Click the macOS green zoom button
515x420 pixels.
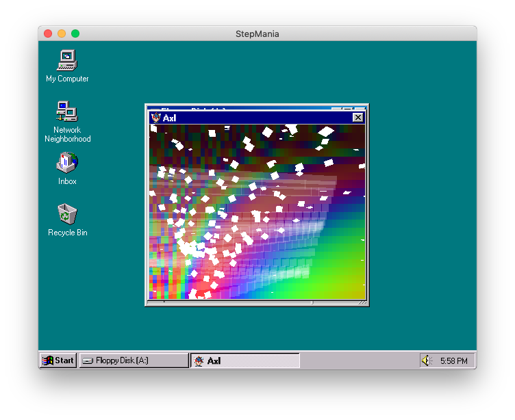click(75, 34)
